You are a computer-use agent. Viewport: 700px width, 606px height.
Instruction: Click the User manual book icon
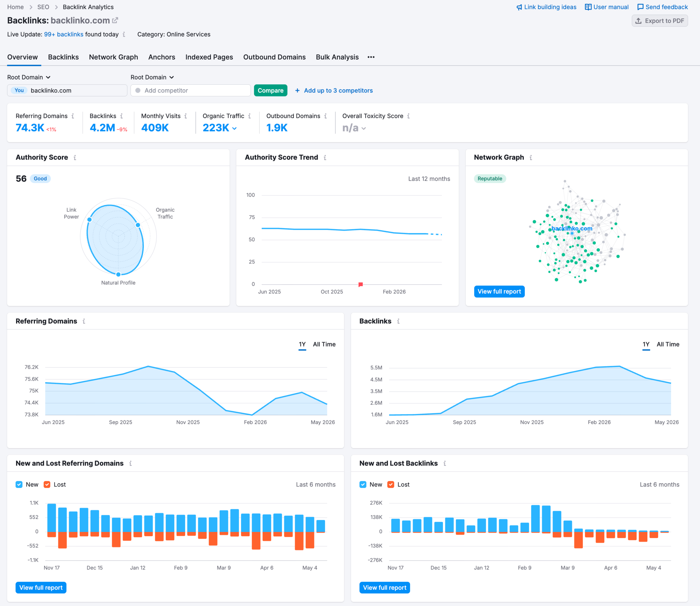coord(588,7)
